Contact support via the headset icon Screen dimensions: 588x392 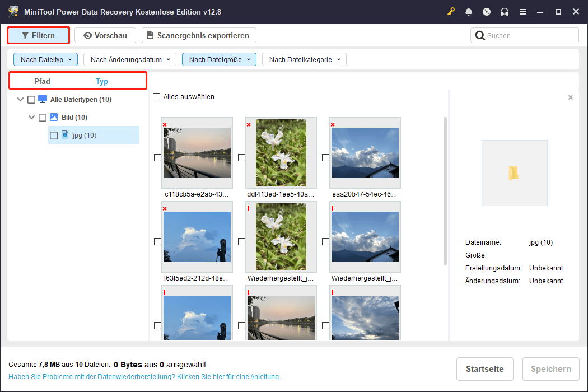pyautogui.click(x=505, y=11)
